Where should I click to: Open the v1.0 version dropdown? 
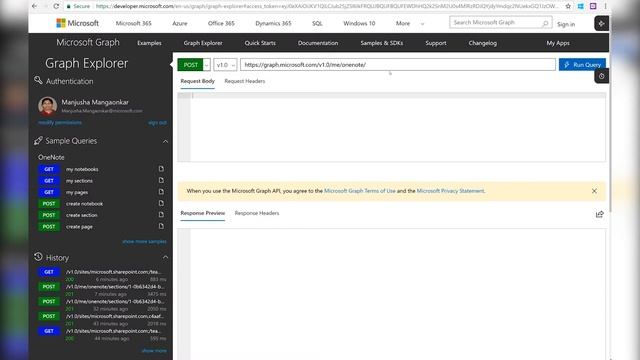225,65
